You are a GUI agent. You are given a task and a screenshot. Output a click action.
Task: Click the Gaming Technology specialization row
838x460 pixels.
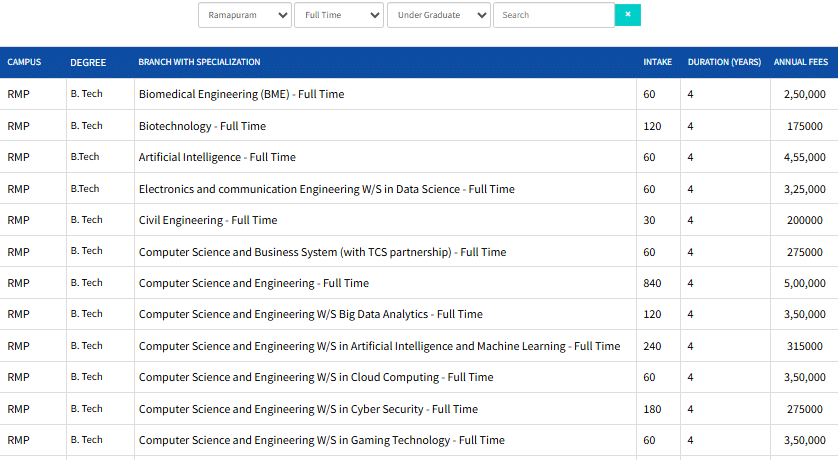tap(321, 440)
